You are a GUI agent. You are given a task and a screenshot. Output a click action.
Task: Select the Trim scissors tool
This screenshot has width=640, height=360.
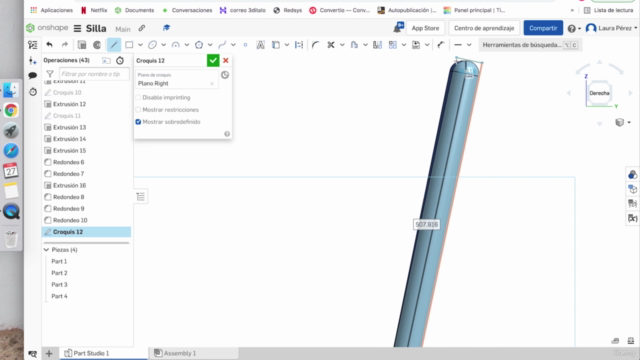tap(331, 45)
